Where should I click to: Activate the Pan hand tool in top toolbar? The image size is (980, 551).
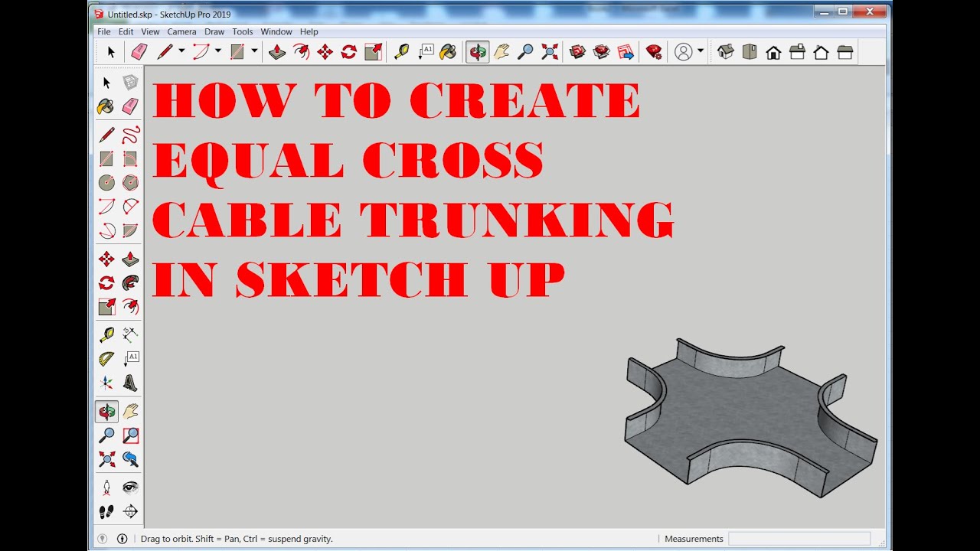click(x=501, y=52)
